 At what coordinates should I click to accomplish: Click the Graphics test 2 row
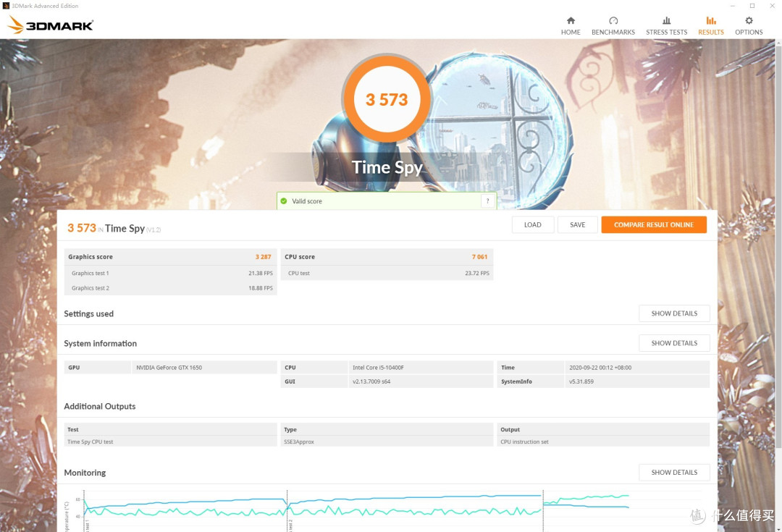[x=171, y=288]
